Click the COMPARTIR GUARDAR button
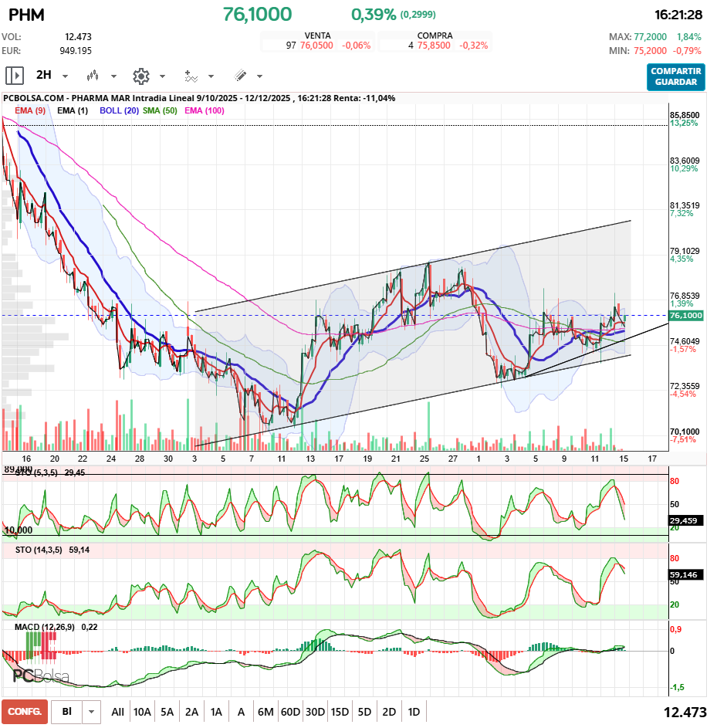717x728 pixels. point(675,76)
